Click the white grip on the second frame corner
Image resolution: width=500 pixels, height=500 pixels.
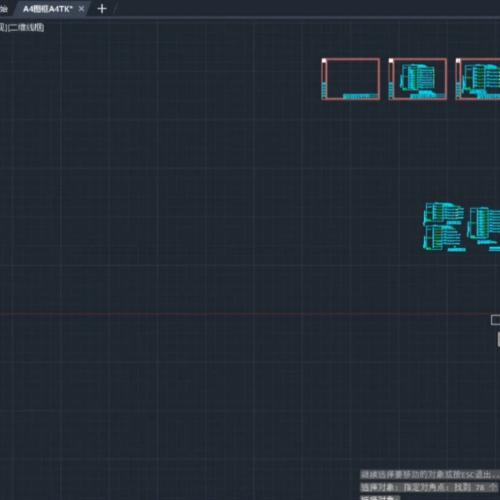[391, 61]
